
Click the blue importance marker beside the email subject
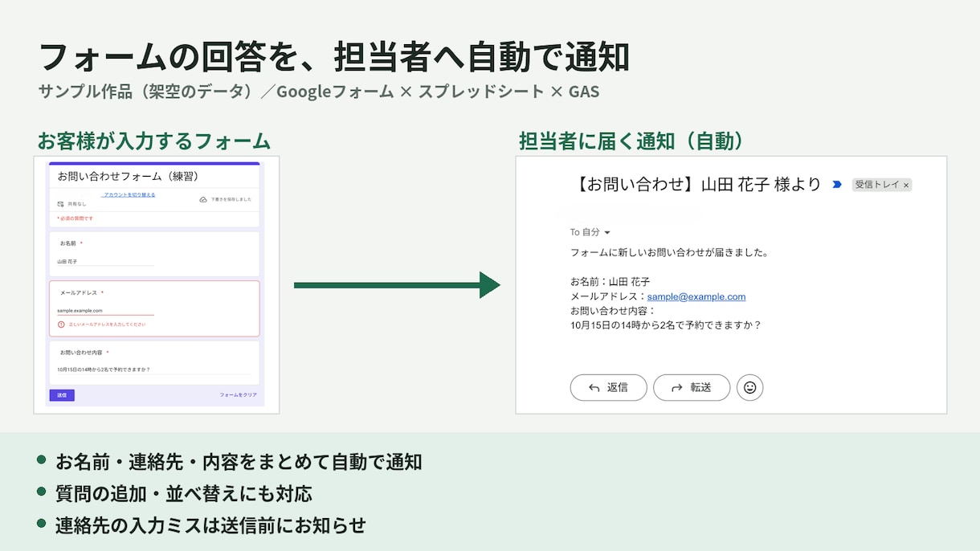tap(837, 185)
